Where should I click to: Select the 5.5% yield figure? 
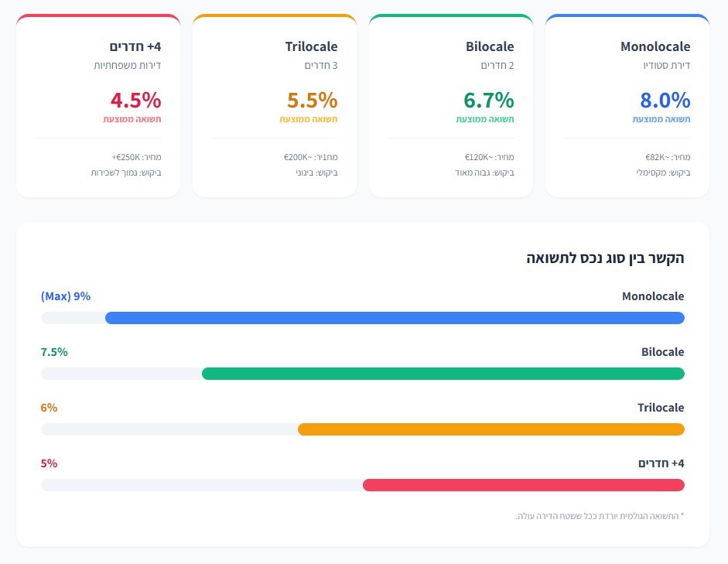click(x=312, y=101)
